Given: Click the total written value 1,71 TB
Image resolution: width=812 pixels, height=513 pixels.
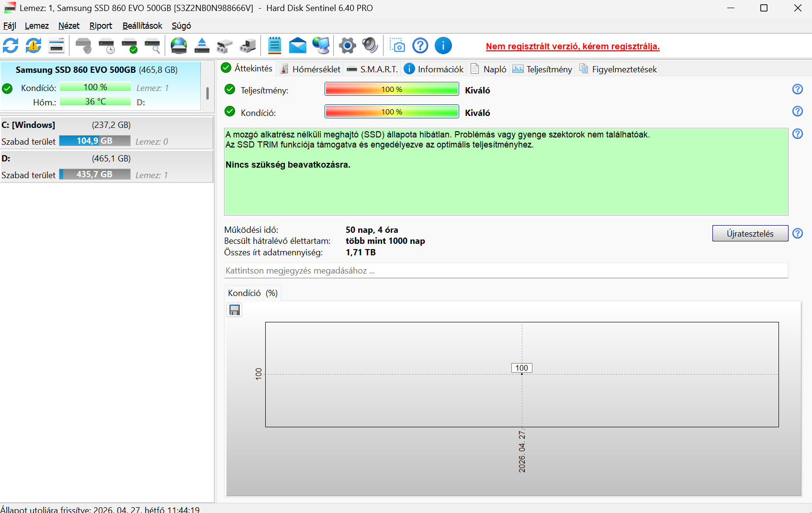Looking at the screenshot, I should 361,252.
